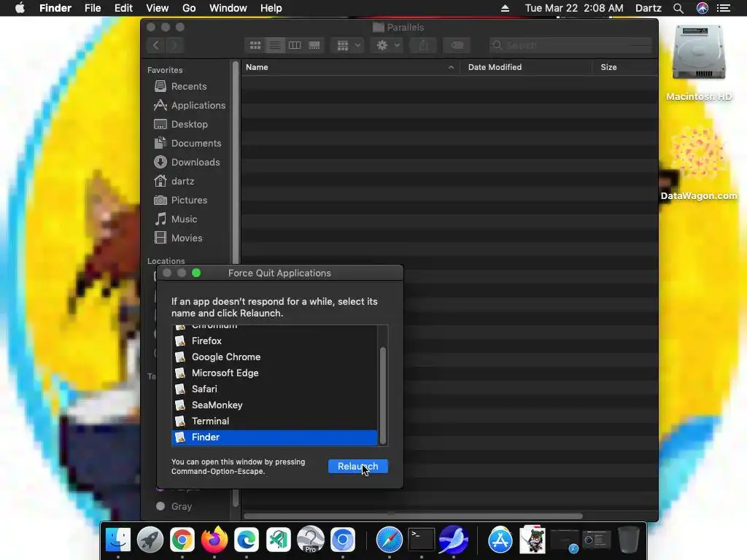Screen dimensions: 747x560
Task: Open Launchpad from the Dock
Action: (150, 540)
